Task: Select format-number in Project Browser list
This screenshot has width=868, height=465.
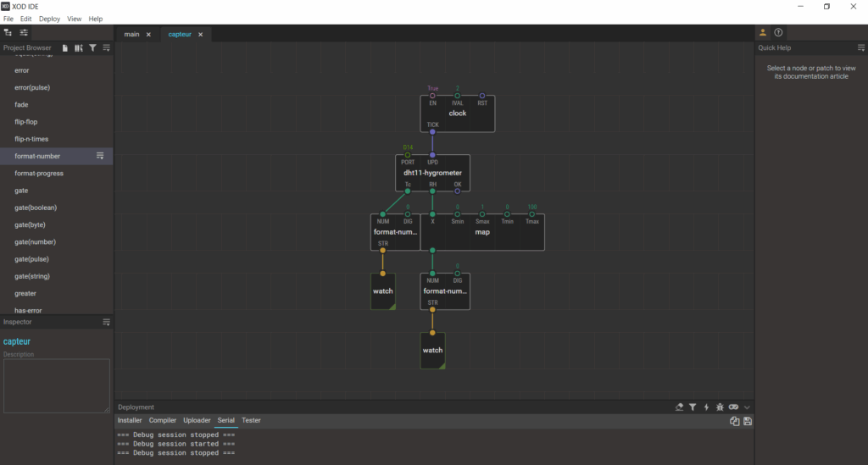Action: pyautogui.click(x=57, y=156)
